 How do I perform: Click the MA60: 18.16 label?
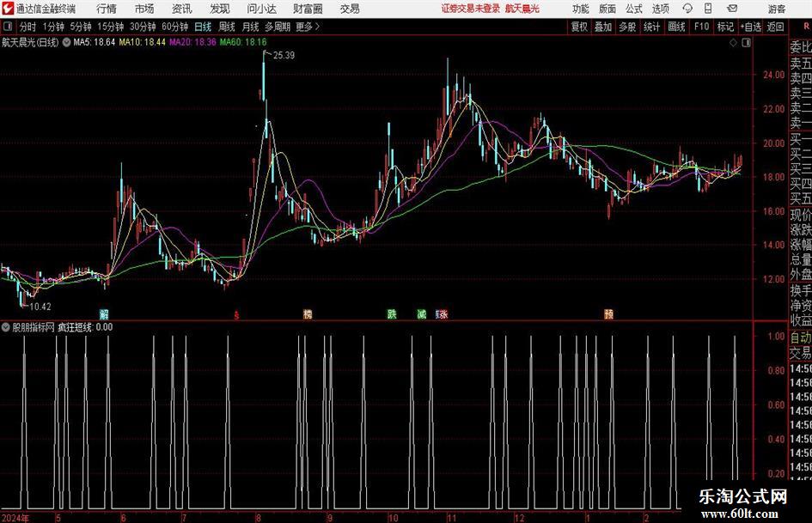243,42
